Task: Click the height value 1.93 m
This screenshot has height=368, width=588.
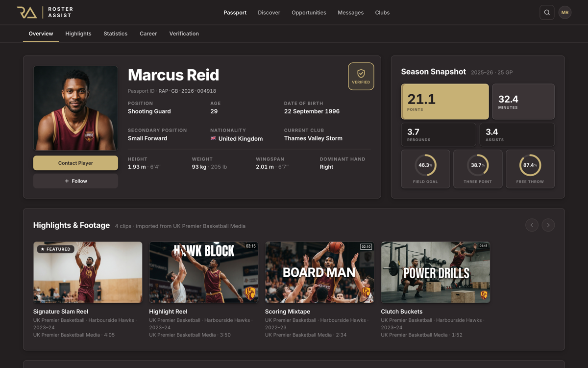Action: (137, 167)
